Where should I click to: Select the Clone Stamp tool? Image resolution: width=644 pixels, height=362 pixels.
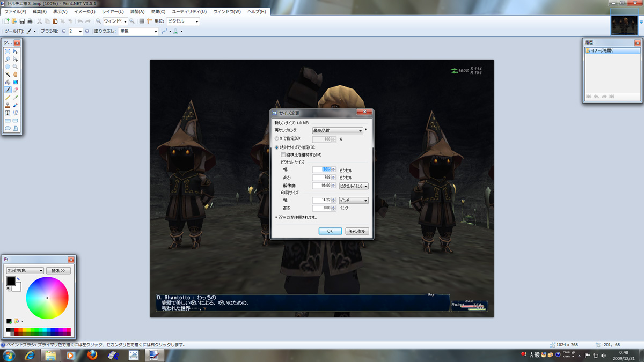8,105
